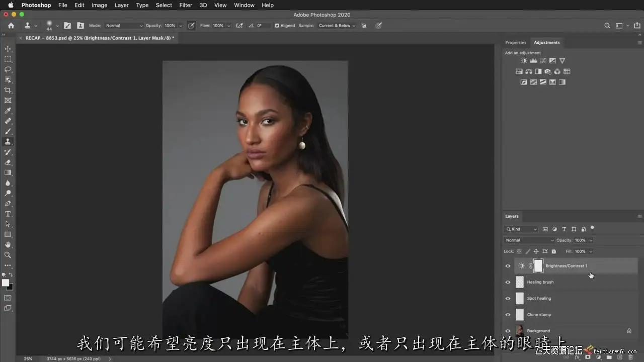Toggle lock transparent pixels
Screen dimensions: 644x362
pyautogui.click(x=519, y=251)
